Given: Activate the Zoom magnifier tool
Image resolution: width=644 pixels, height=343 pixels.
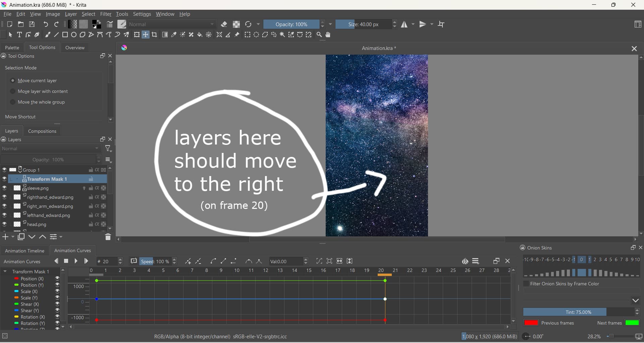Looking at the screenshot, I should tap(319, 35).
